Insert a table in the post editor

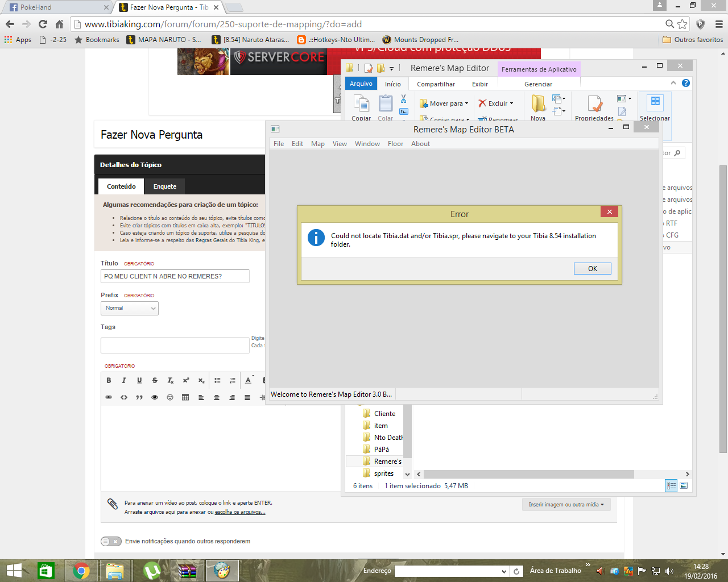(x=185, y=397)
